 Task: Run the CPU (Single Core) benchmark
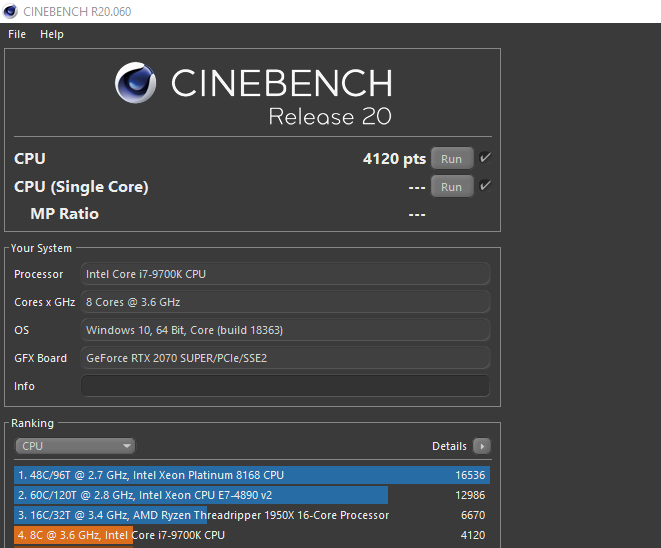tap(451, 186)
